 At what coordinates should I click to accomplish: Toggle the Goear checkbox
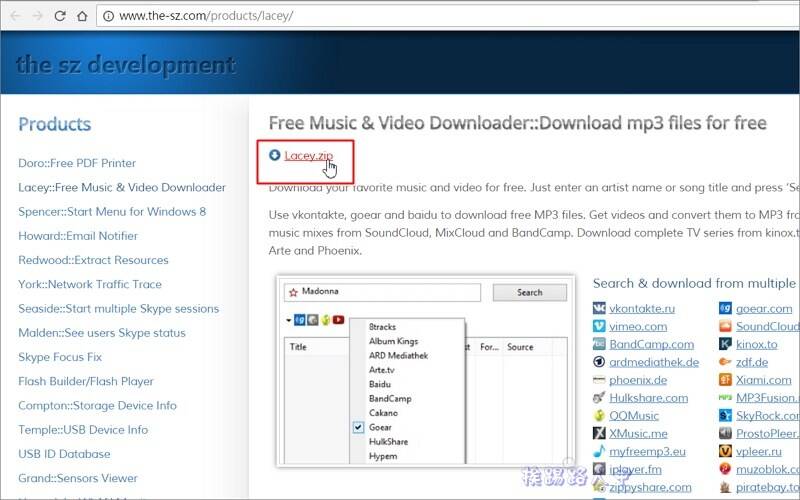[358, 427]
